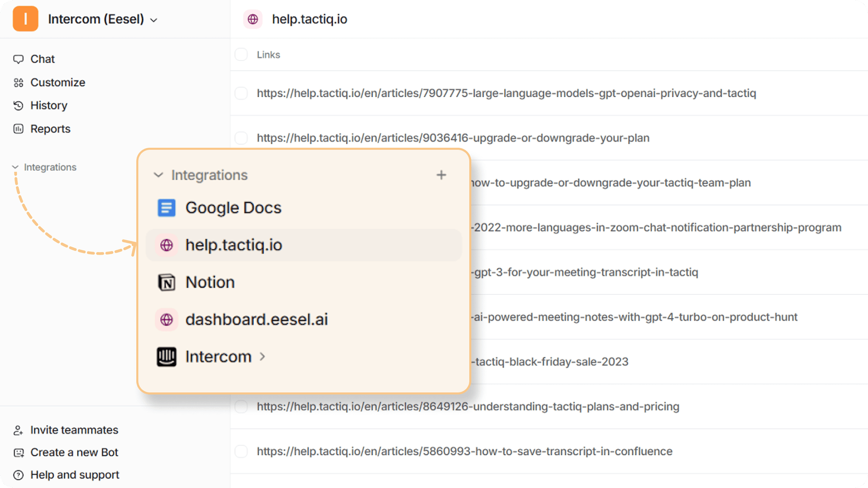This screenshot has width=868, height=488.
Task: Click the Links column header
Action: (268, 55)
